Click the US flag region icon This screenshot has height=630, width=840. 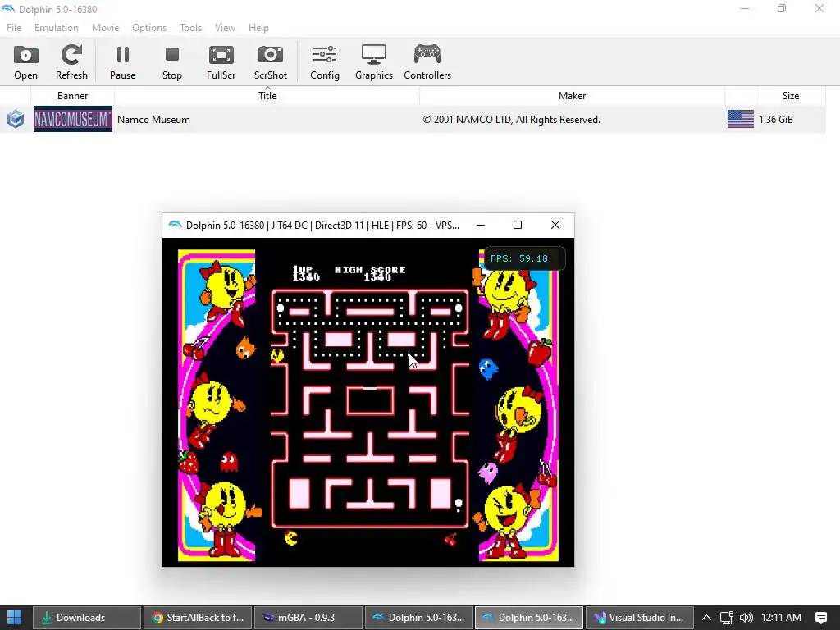[x=741, y=119]
